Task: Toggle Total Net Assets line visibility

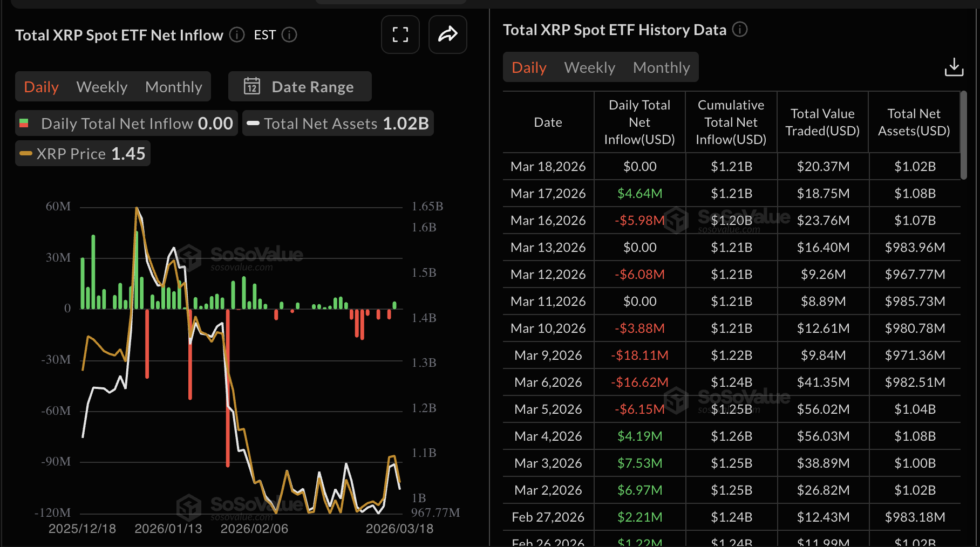Action: click(338, 124)
